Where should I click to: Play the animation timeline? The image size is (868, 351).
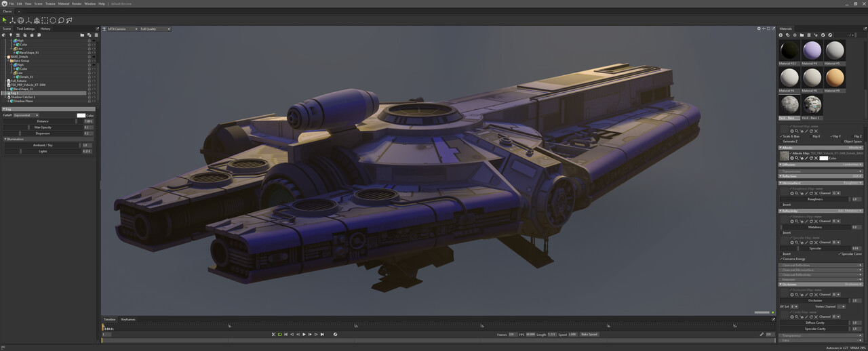[304, 334]
